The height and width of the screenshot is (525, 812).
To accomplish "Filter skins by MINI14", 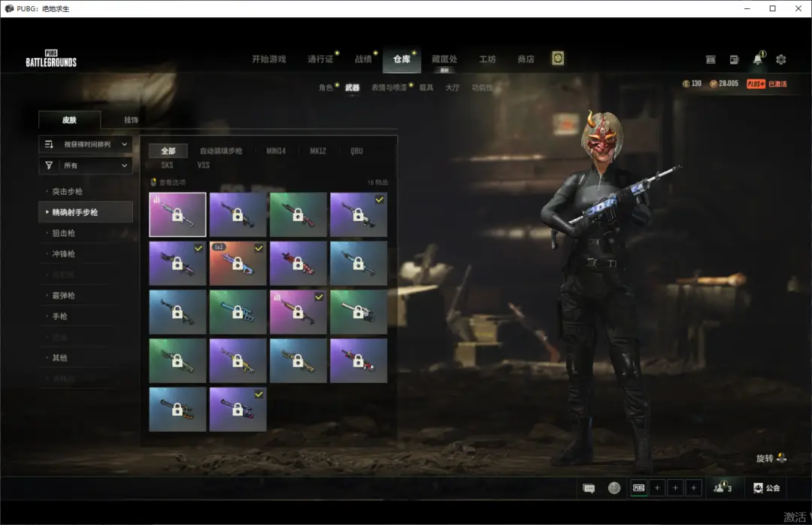I will pyautogui.click(x=276, y=151).
